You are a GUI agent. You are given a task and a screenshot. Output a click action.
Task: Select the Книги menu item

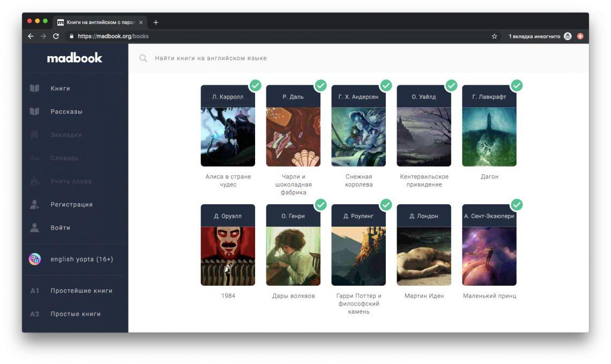coord(61,88)
